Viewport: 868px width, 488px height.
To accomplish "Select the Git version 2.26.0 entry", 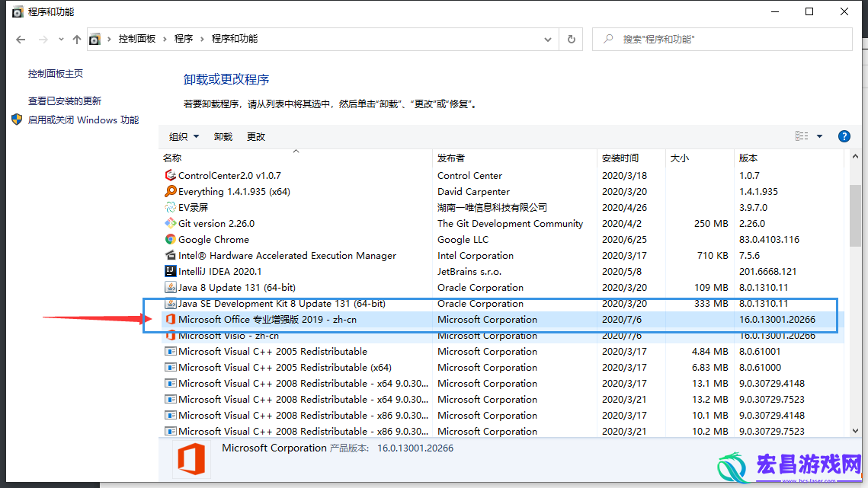I will [216, 224].
